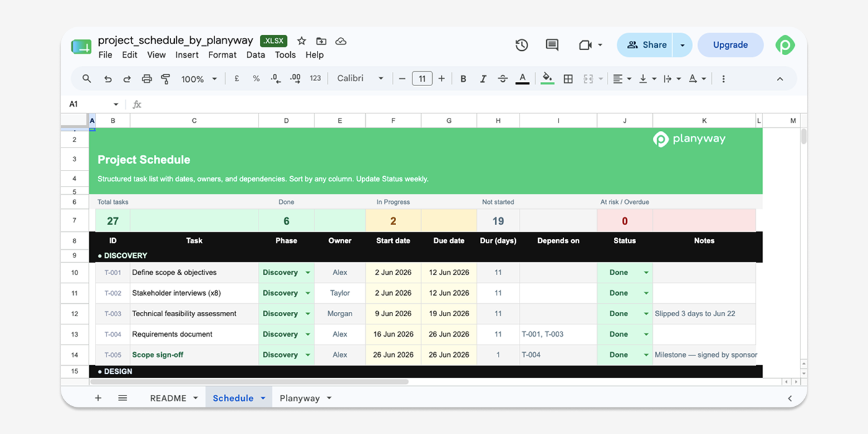
Task: Open vertical align dropdown
Action: click(x=647, y=79)
